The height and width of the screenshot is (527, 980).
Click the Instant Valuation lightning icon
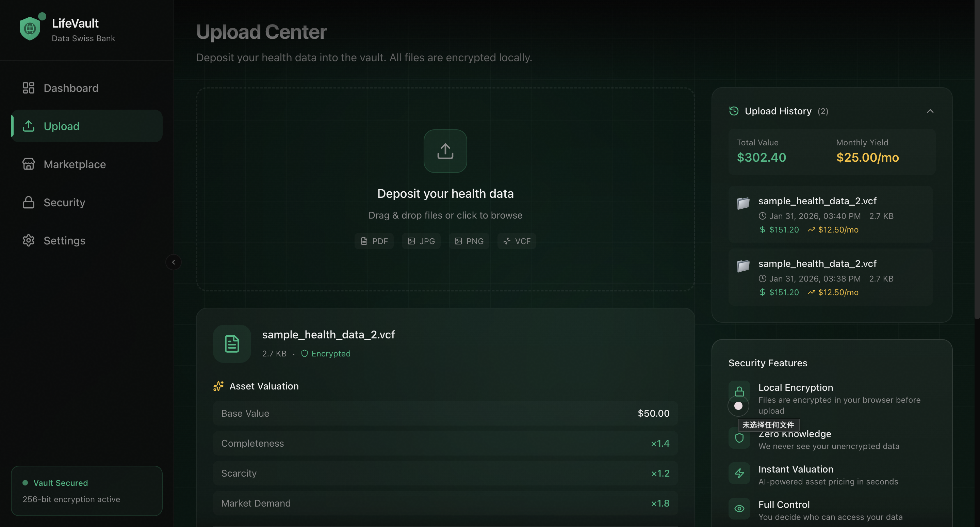739,473
